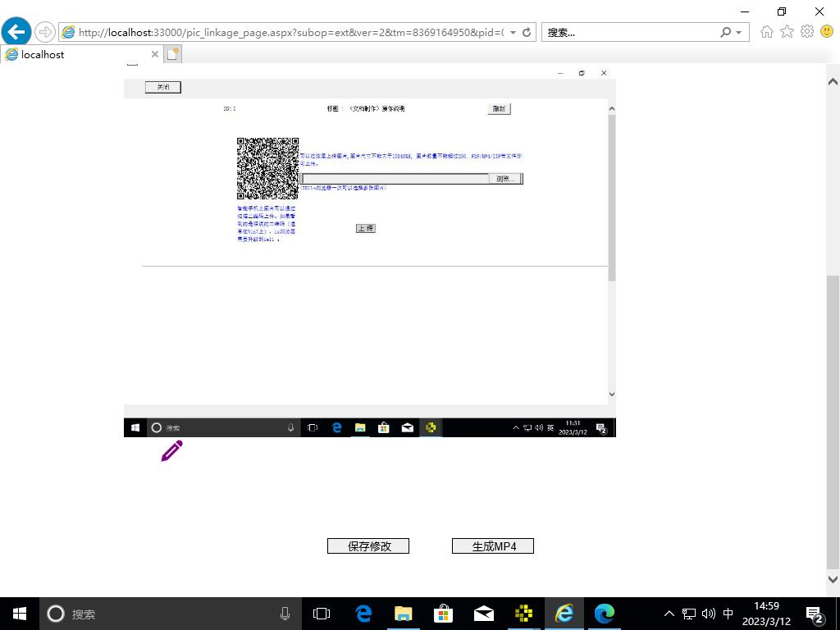The height and width of the screenshot is (630, 840).
Task: Click the down arrow of the browser page scrollbar
Action: 833,579
